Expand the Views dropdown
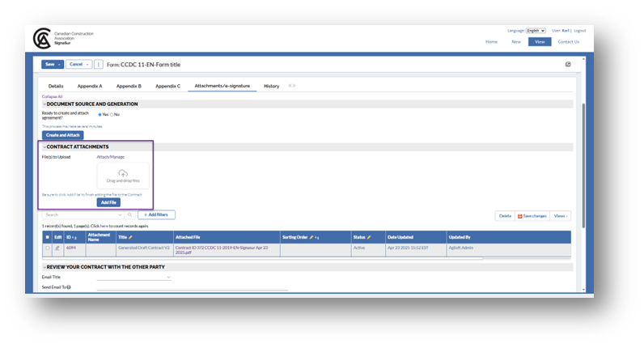 pos(561,216)
